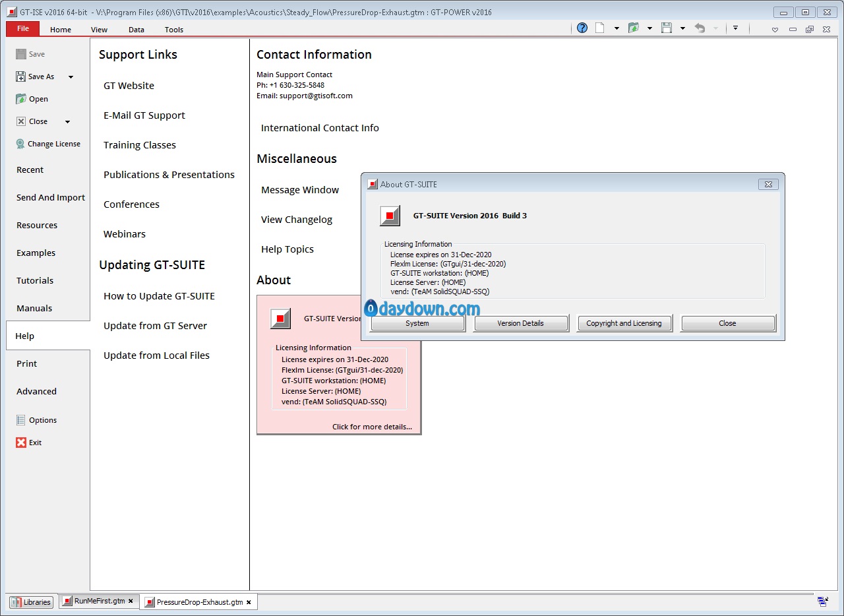Click the Close file icon in sidebar
The image size is (844, 616).
[x=21, y=121]
